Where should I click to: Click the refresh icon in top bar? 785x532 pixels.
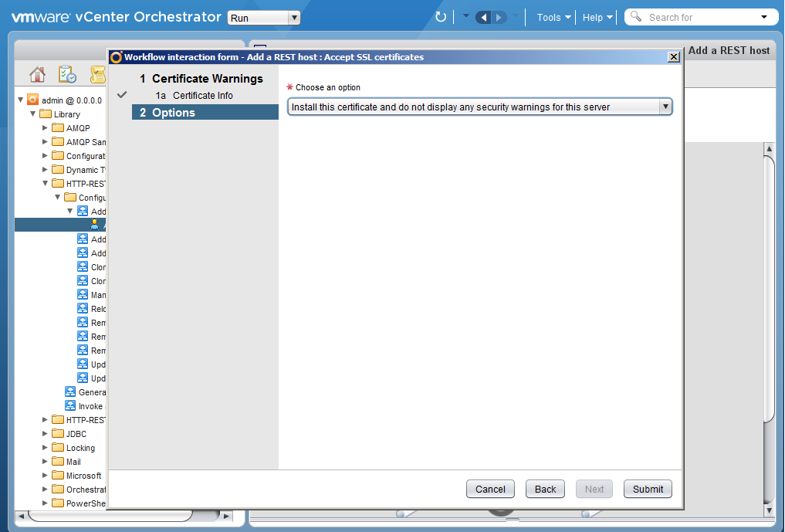pyautogui.click(x=441, y=17)
